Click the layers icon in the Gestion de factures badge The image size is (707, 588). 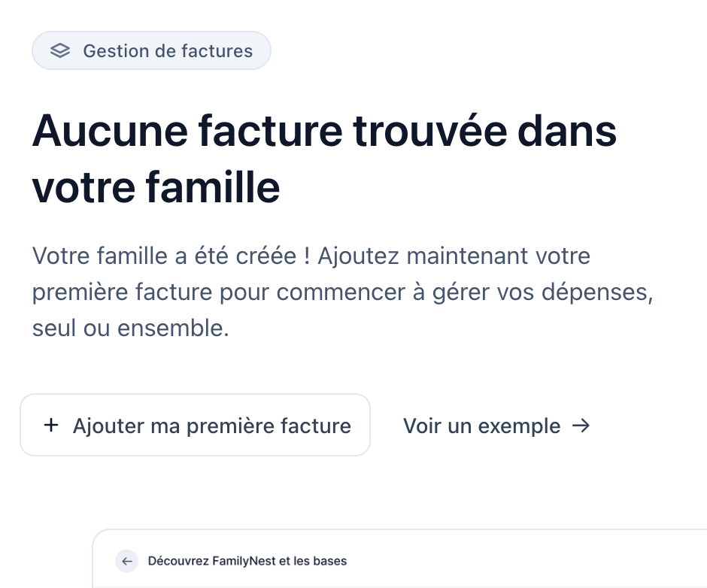[60, 50]
